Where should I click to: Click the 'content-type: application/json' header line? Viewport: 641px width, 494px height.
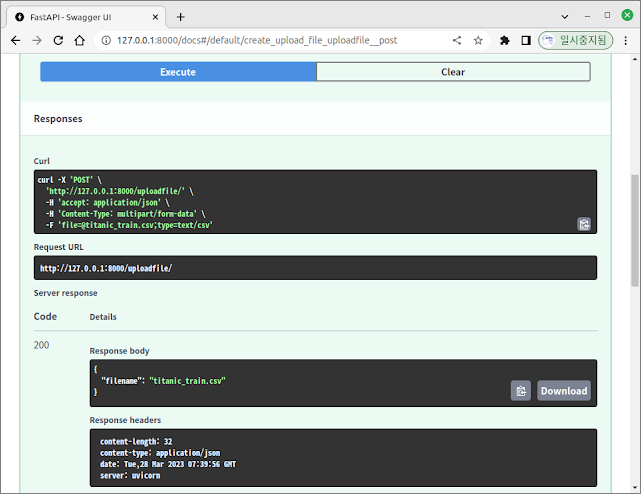point(160,453)
